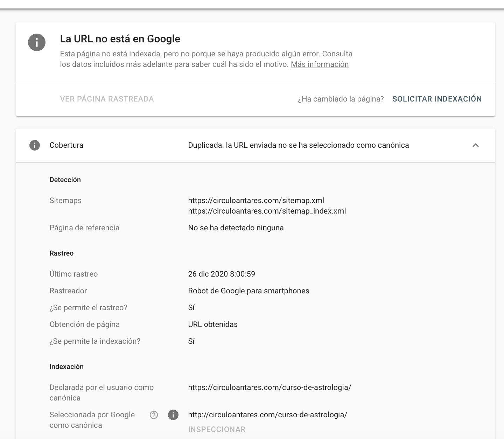This screenshot has width=504, height=439.
Task: Click the 'Detección' heading
Action: 65,180
